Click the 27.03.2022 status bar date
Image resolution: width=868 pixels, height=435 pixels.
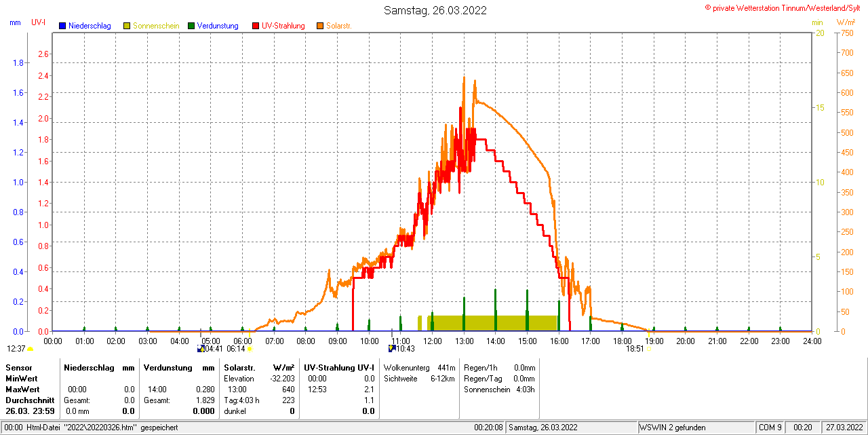click(844, 428)
